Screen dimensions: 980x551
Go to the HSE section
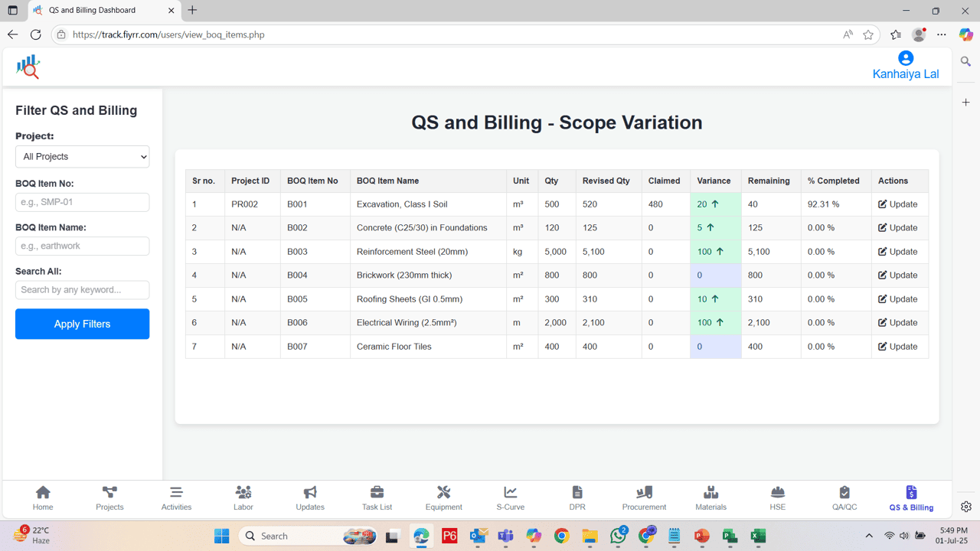(x=777, y=497)
